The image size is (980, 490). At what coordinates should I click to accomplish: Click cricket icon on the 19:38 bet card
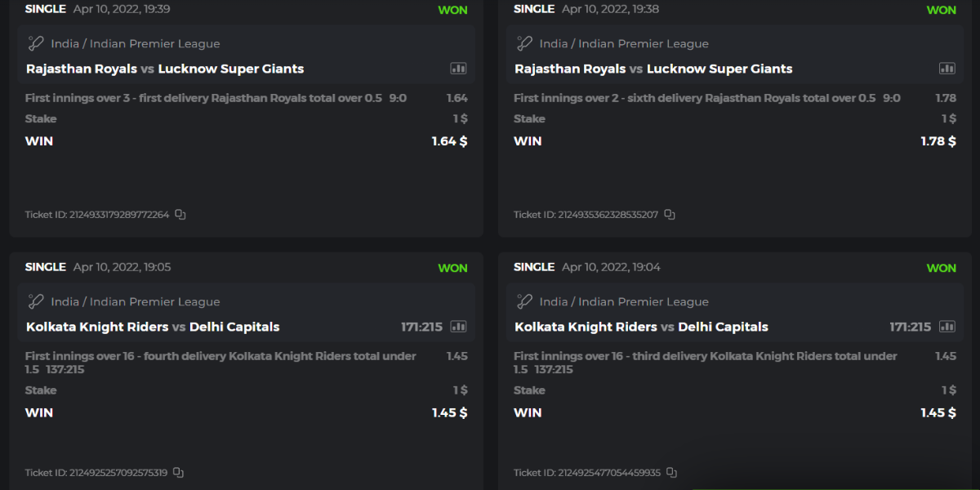point(524,44)
